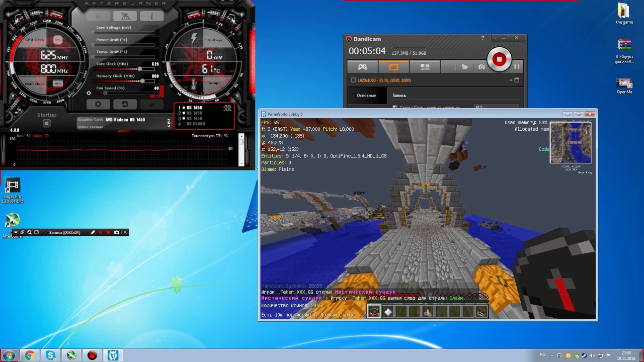The height and width of the screenshot is (362, 644).
Task: Click Bandicam window mode icon
Action: 517,80
